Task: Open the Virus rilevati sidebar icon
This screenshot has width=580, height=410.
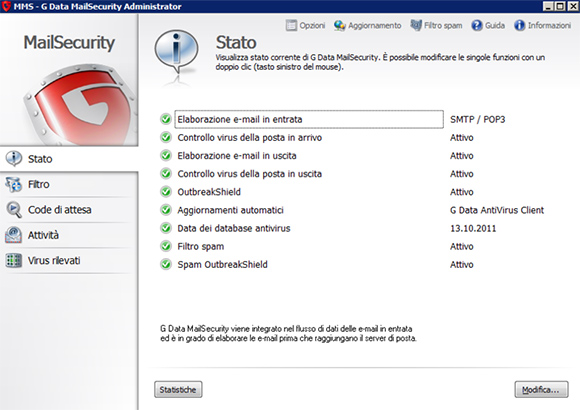Action: point(14,261)
